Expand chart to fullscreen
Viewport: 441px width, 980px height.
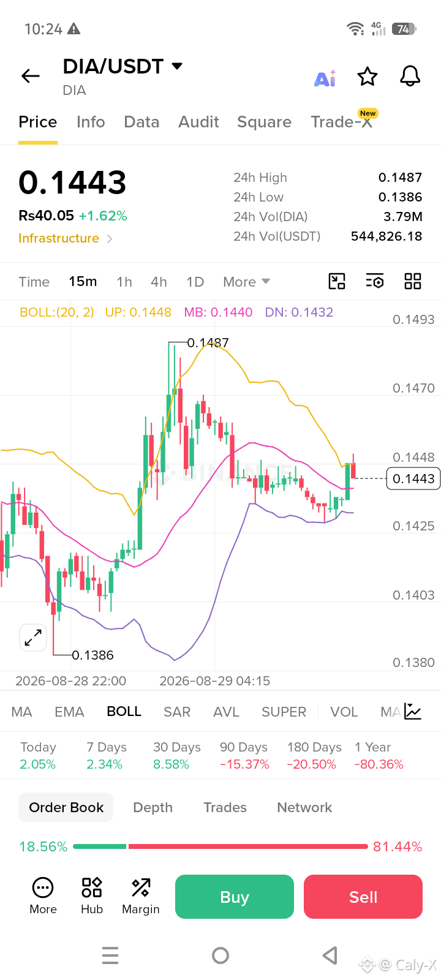(x=33, y=638)
